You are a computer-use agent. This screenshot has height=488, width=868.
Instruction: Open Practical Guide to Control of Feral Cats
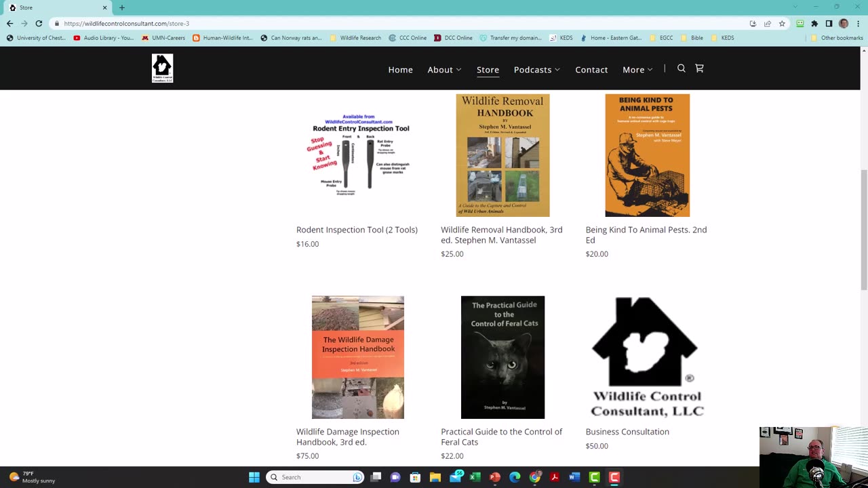pos(502,436)
